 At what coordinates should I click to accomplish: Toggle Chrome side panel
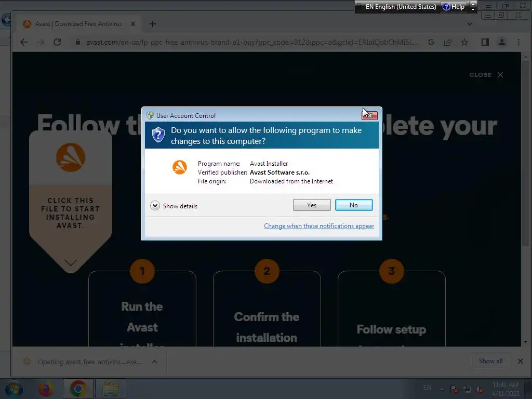pos(485,42)
